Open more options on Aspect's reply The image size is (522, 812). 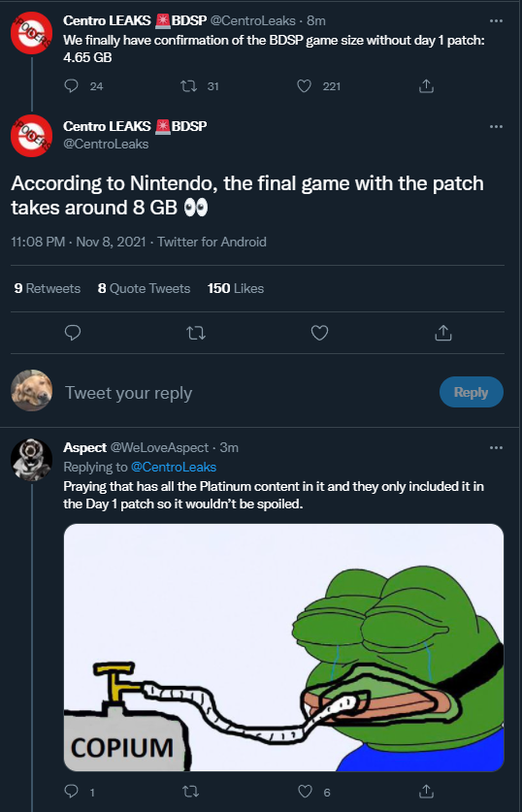[496, 447]
